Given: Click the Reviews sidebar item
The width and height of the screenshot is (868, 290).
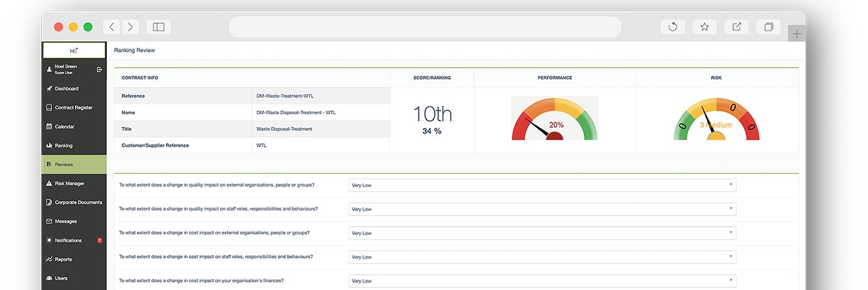Looking at the screenshot, I should [74, 165].
